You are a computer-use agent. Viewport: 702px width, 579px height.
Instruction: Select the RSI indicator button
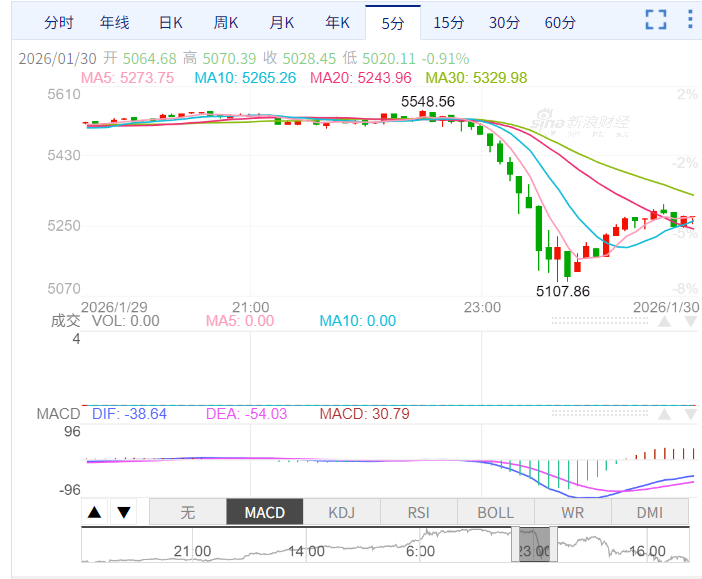[x=419, y=512]
